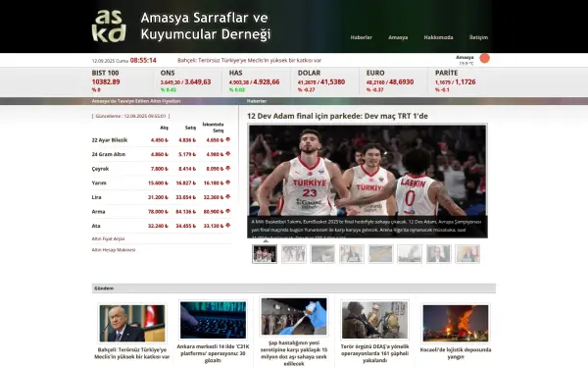Read the Terör örgütü DEAŞ operations article
The image size is (588, 368).
tap(374, 353)
